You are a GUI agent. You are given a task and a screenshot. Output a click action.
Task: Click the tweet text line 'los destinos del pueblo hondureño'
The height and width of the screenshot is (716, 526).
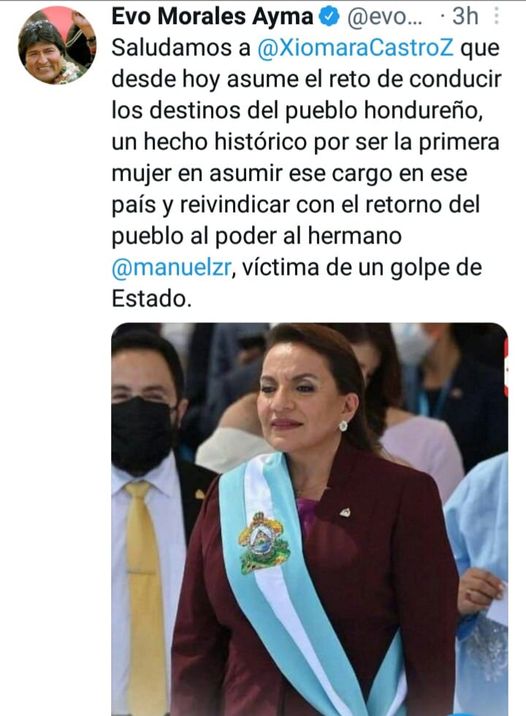click(297, 111)
